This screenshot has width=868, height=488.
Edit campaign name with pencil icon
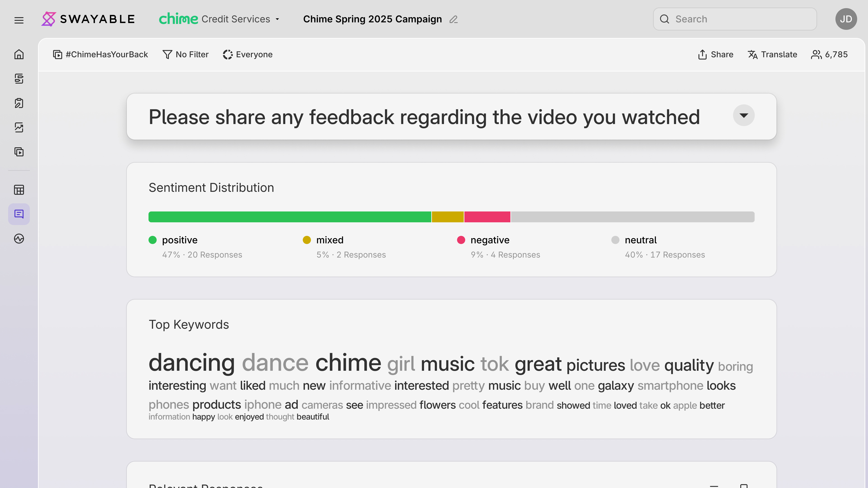tap(453, 19)
